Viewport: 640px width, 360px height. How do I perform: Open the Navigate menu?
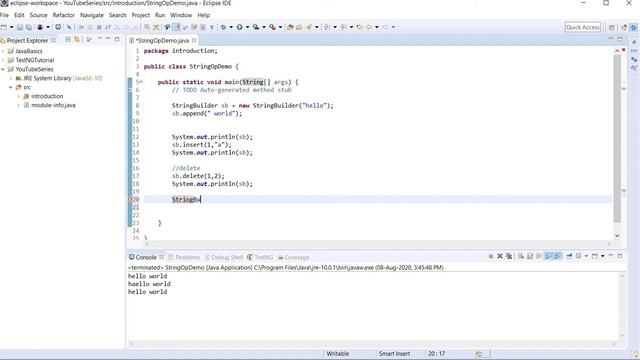(92, 15)
